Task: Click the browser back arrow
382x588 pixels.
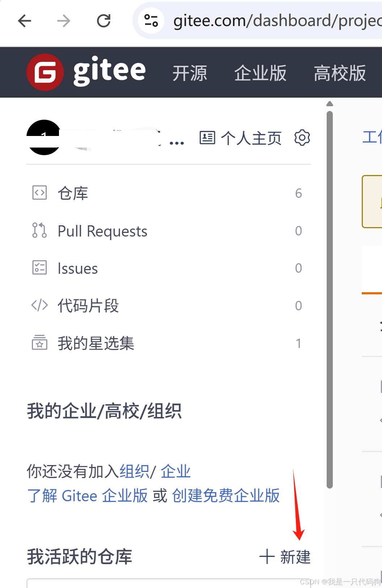Action: [x=25, y=21]
